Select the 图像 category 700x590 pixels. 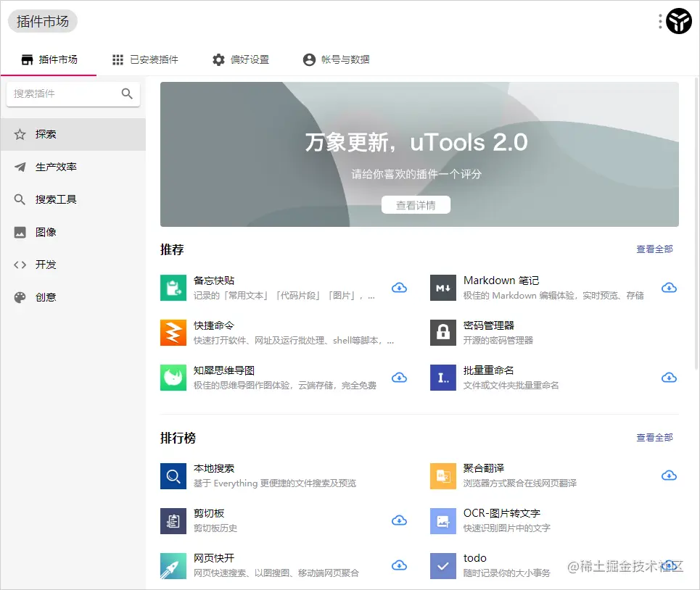(73, 232)
